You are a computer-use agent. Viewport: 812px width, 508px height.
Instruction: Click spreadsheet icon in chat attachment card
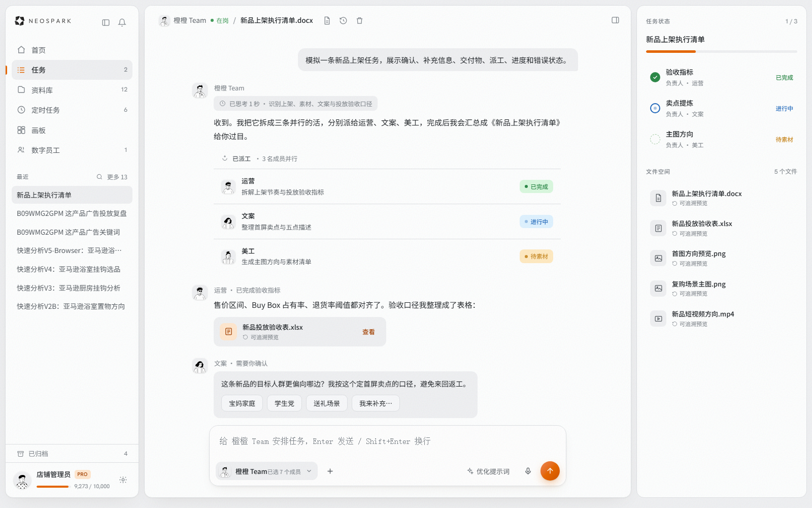(x=228, y=332)
